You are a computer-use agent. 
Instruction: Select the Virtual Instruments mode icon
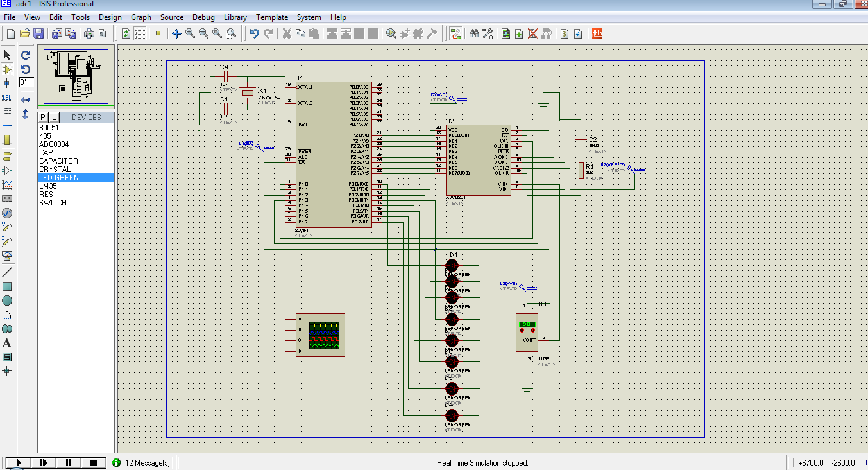tap(8, 256)
